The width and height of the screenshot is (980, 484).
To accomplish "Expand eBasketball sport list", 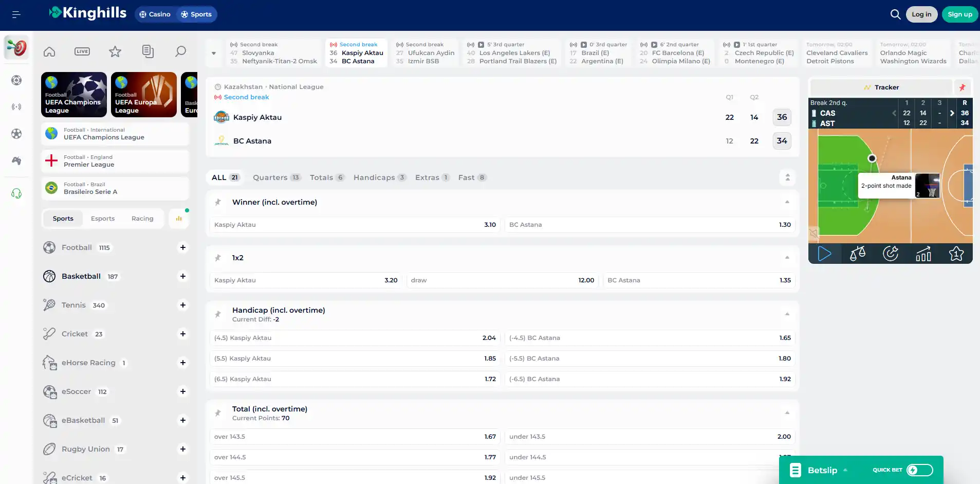I will click(x=183, y=420).
